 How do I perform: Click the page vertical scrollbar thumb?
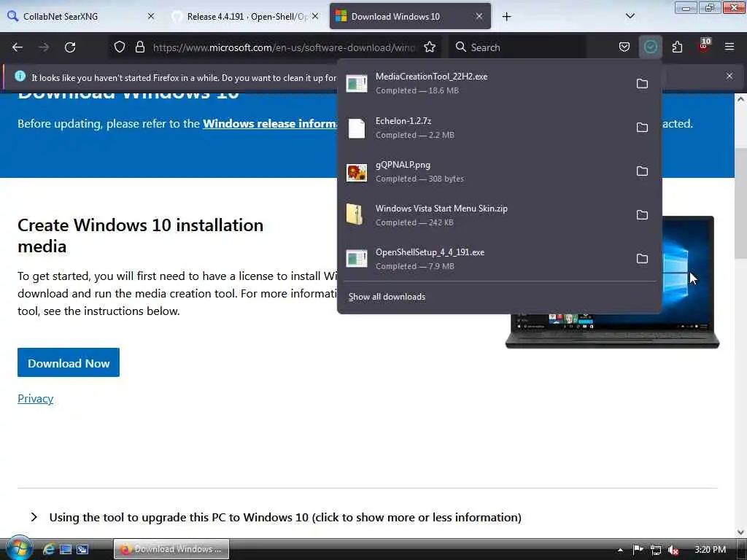pos(740,204)
